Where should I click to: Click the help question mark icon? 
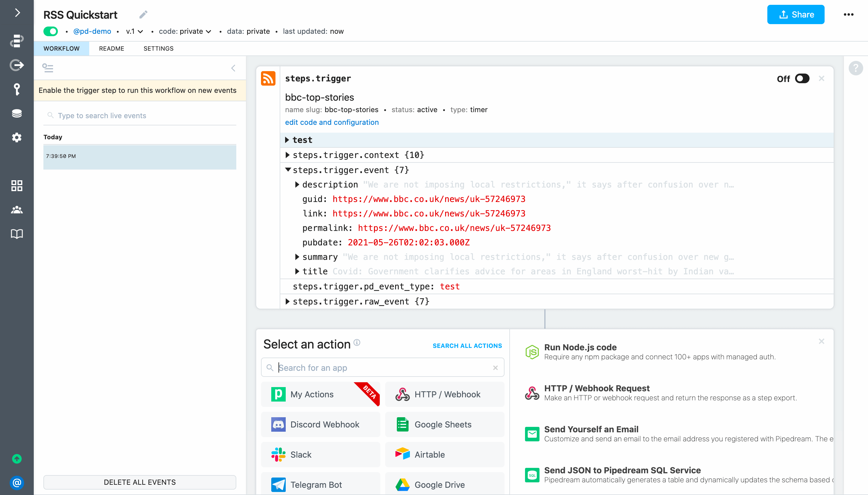(x=855, y=68)
